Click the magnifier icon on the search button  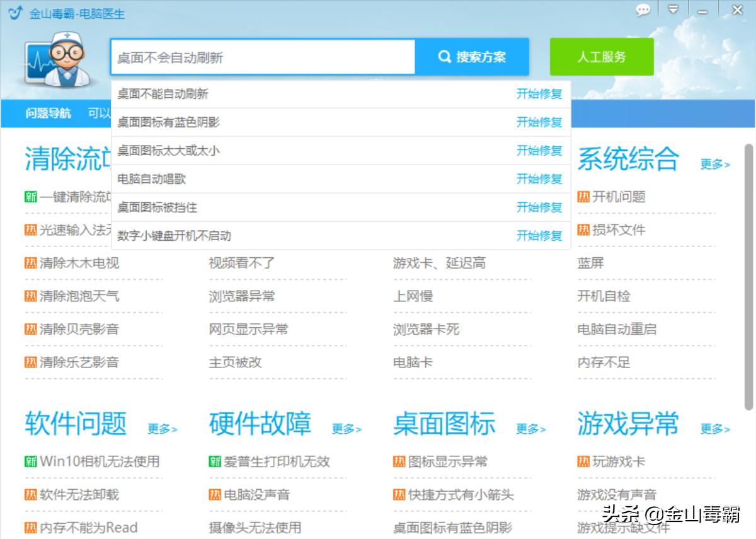click(445, 56)
